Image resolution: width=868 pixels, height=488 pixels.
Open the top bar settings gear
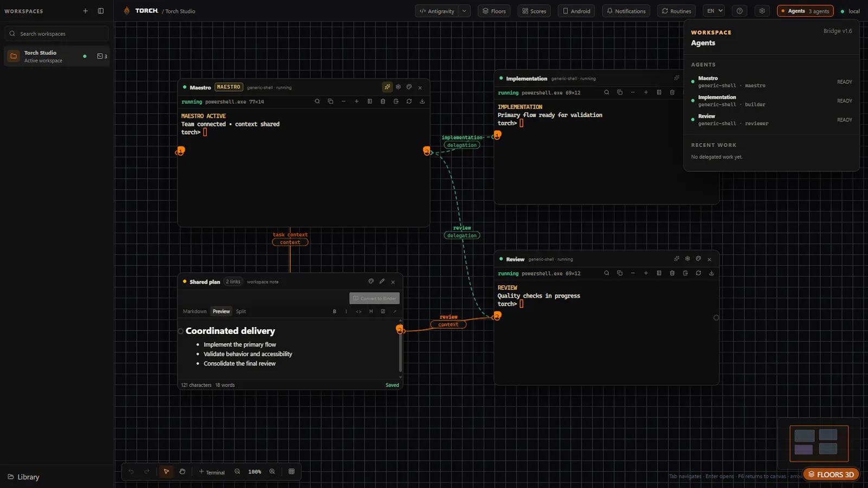click(762, 11)
